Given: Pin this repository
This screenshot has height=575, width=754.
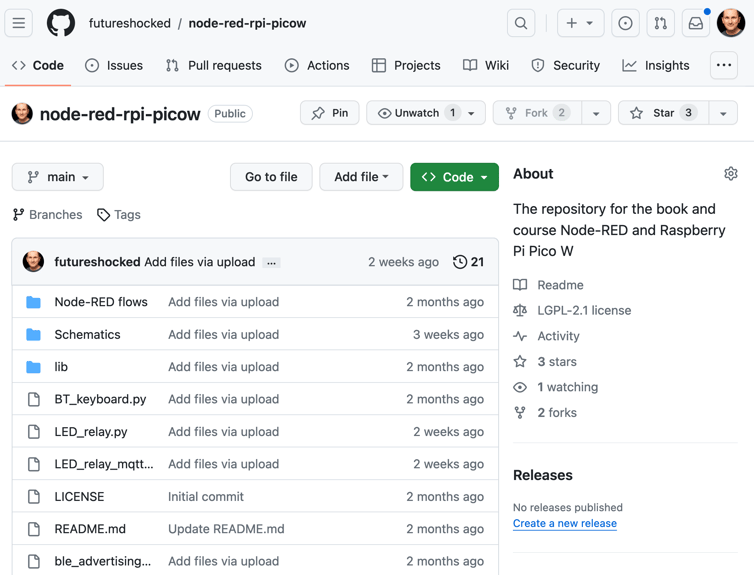Looking at the screenshot, I should pos(330,113).
